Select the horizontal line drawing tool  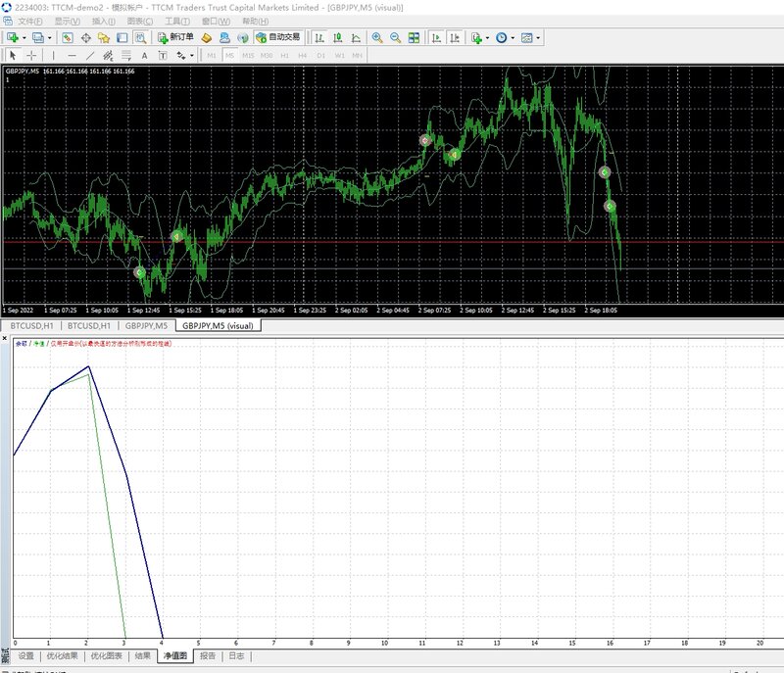[72, 56]
